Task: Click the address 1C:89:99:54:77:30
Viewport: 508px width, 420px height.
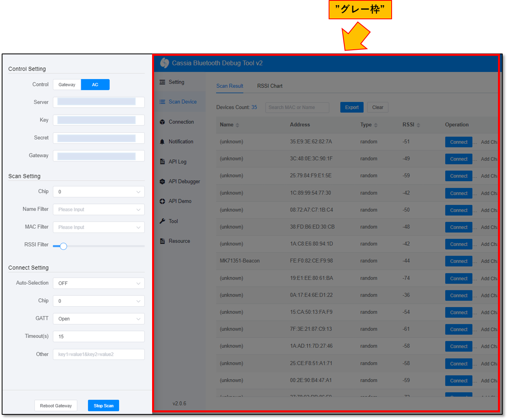Action: coord(310,193)
